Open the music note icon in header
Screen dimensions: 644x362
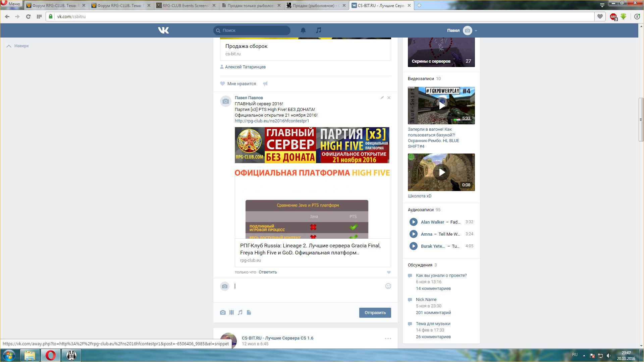point(318,31)
